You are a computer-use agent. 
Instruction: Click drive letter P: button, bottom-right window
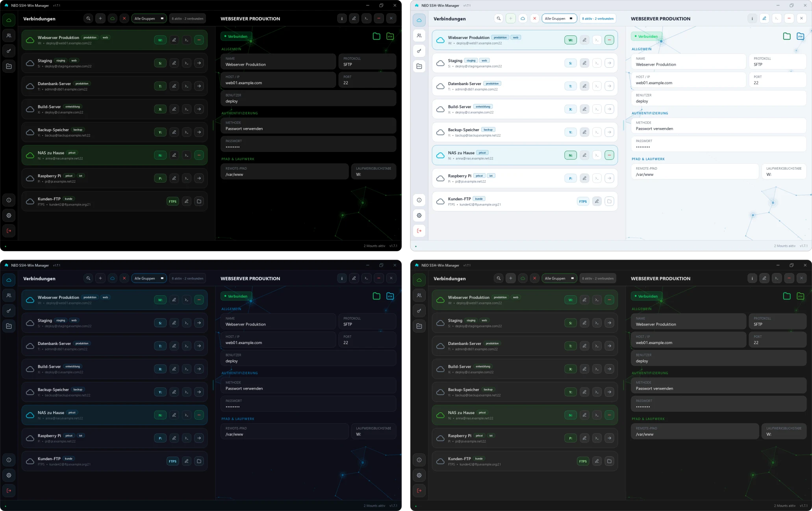click(x=571, y=438)
